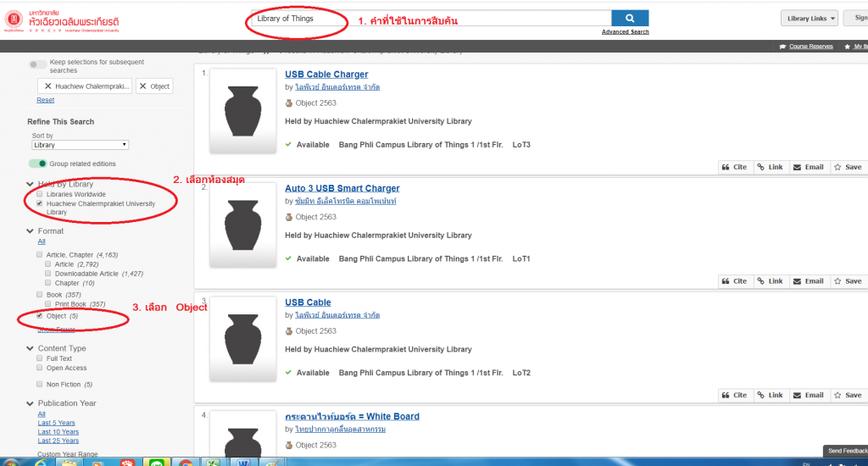Open Auto 3 USB Smart Charger title
Image resolution: width=868 pixels, height=466 pixels.
342,188
